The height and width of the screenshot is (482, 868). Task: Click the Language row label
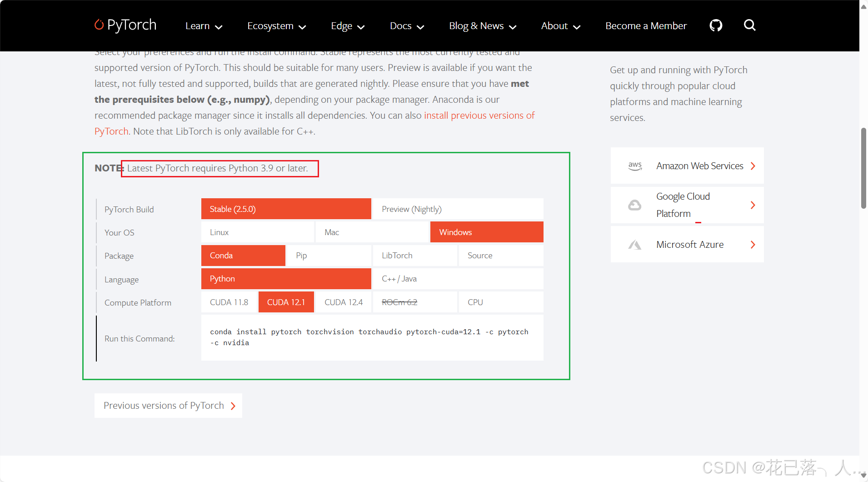(121, 280)
